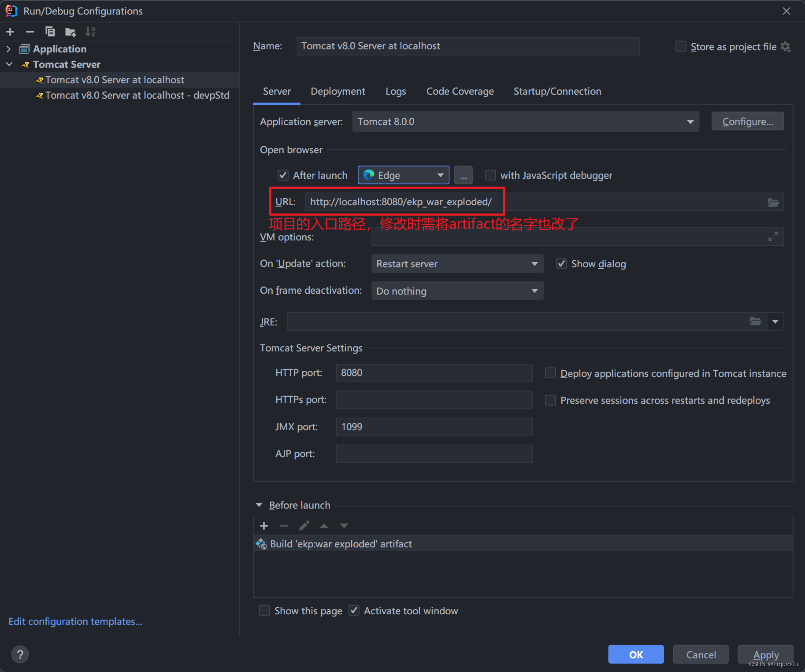Collapse the Before launch section
The height and width of the screenshot is (672, 805).
[x=259, y=505]
